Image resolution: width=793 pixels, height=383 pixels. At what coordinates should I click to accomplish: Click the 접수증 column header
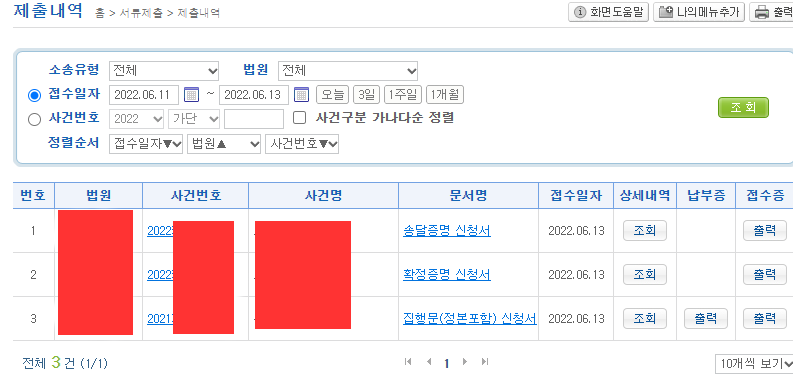765,195
